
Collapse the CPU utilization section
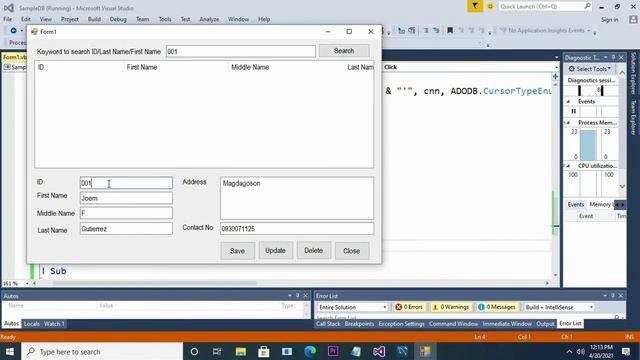tap(568, 166)
